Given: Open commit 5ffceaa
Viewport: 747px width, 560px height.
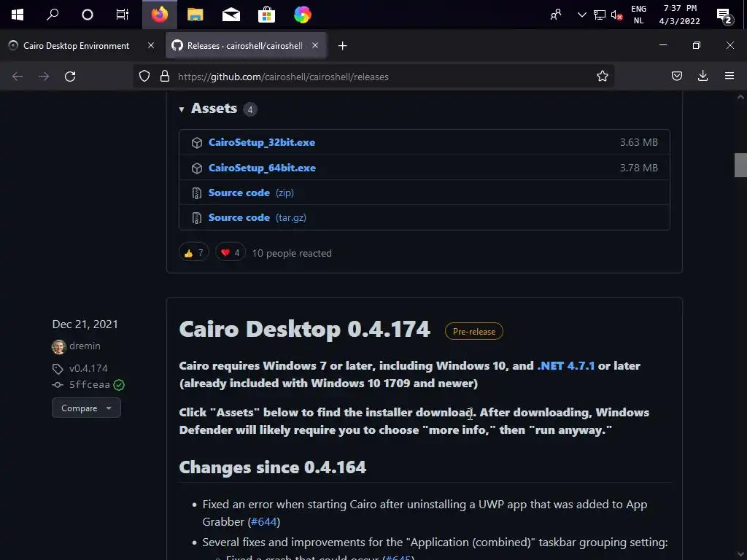Looking at the screenshot, I should (90, 384).
